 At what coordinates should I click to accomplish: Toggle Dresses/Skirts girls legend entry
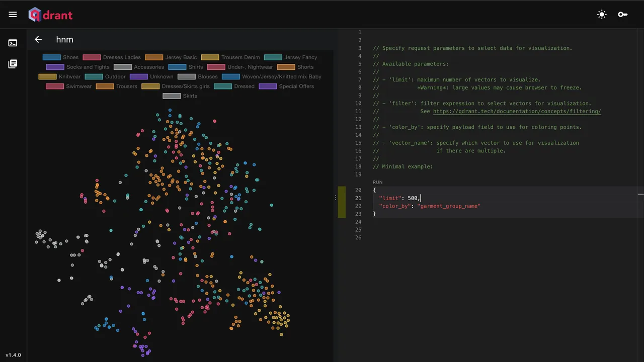[x=176, y=86]
